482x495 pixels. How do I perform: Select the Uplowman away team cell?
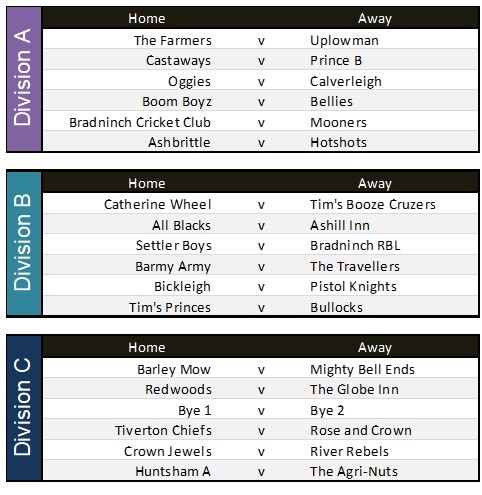pyautogui.click(x=344, y=41)
